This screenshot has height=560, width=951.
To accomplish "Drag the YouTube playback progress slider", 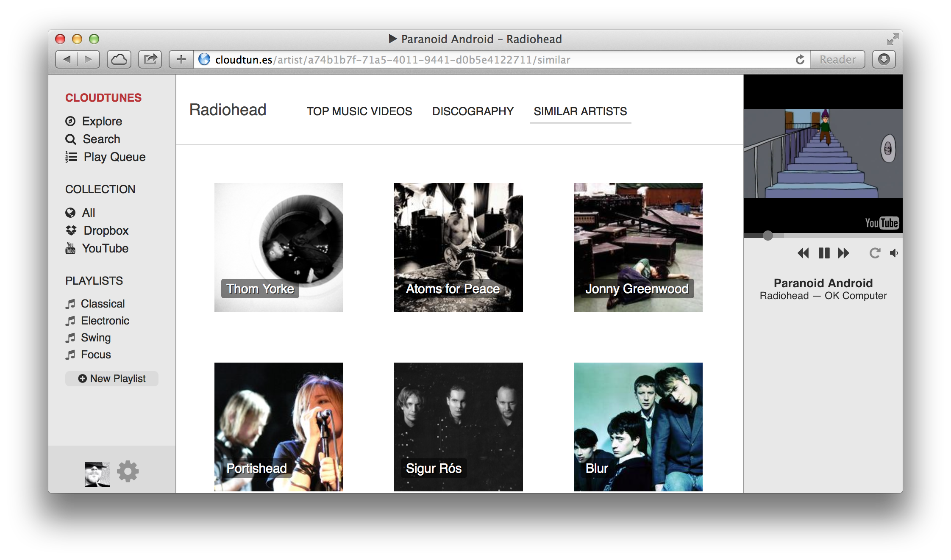I will pyautogui.click(x=767, y=235).
